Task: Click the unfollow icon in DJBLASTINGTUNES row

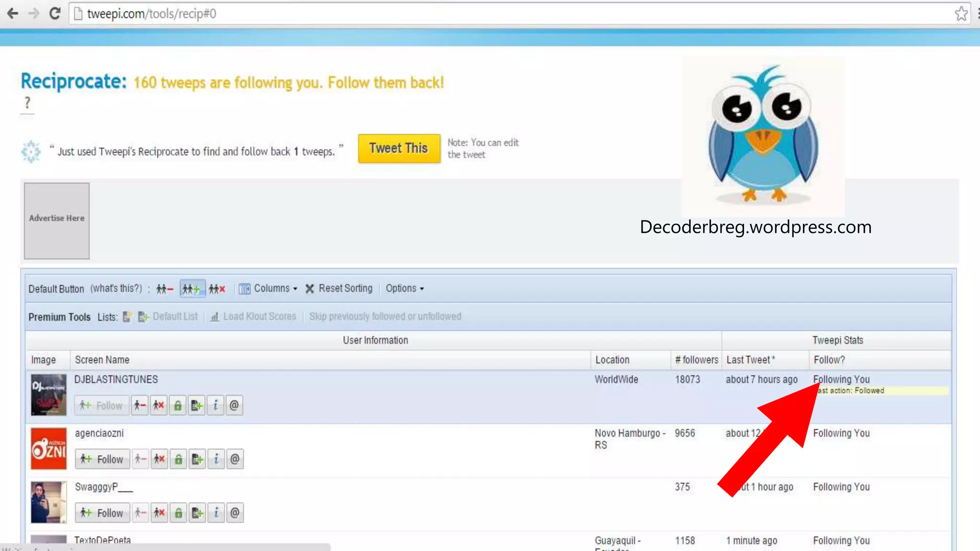Action: click(140, 406)
